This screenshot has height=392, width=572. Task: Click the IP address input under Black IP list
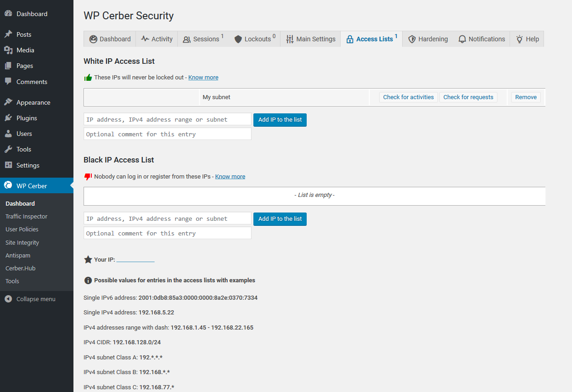click(x=167, y=218)
